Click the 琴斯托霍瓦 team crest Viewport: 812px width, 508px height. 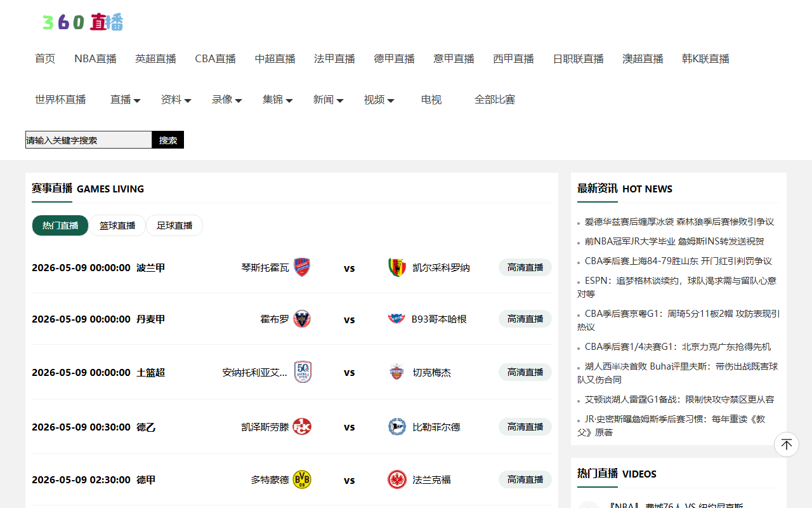click(302, 267)
